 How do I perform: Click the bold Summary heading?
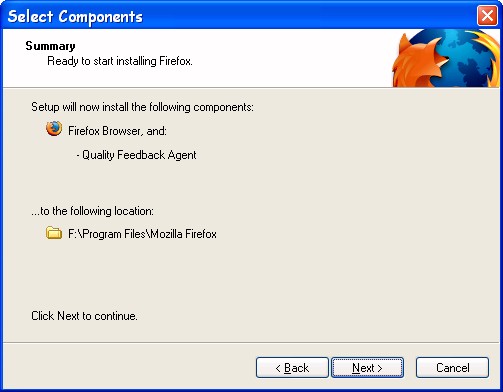pos(50,46)
